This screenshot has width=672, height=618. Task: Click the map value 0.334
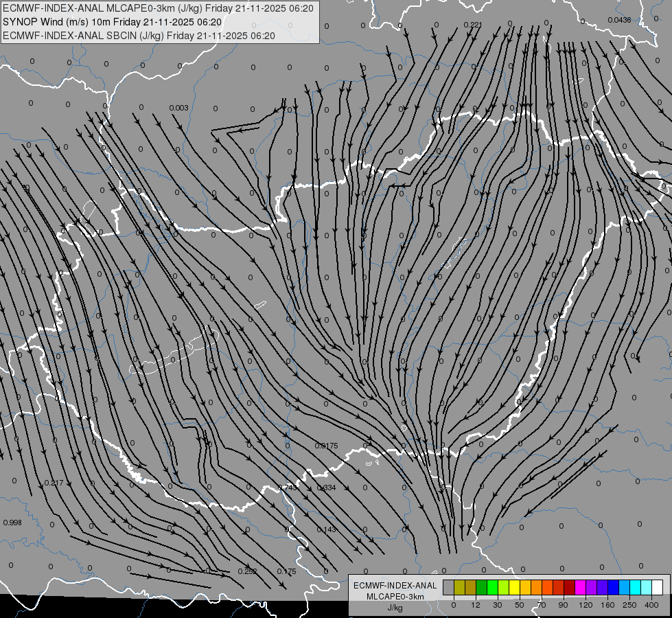pyautogui.click(x=327, y=488)
